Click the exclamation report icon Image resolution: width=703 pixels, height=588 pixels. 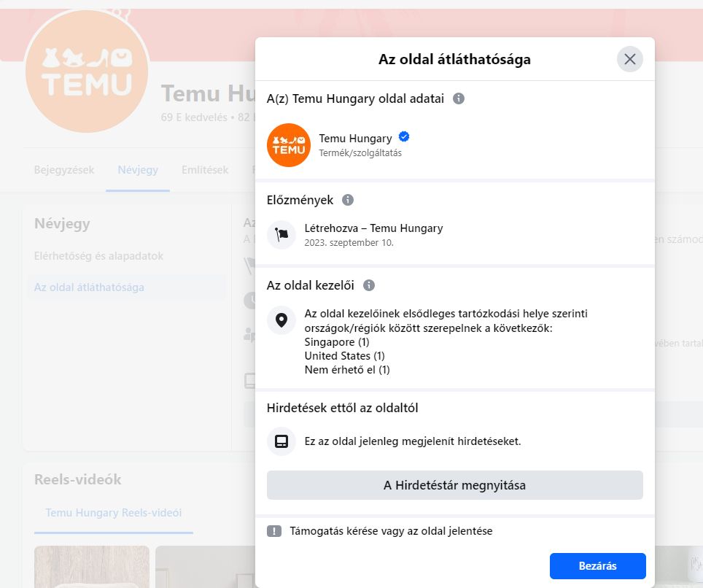click(274, 531)
